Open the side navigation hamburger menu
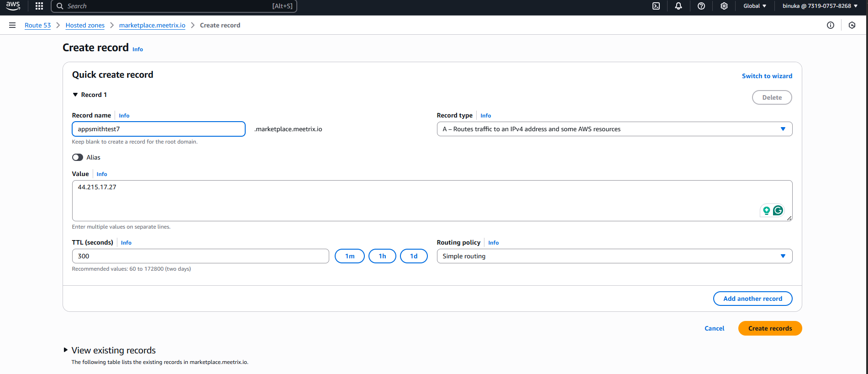 (12, 25)
